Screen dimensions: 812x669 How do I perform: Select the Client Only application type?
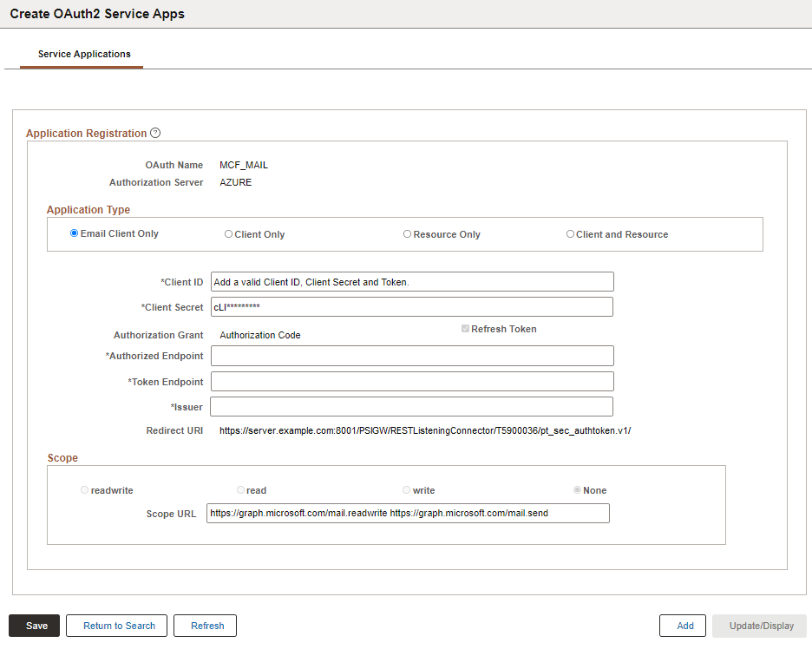(x=228, y=233)
